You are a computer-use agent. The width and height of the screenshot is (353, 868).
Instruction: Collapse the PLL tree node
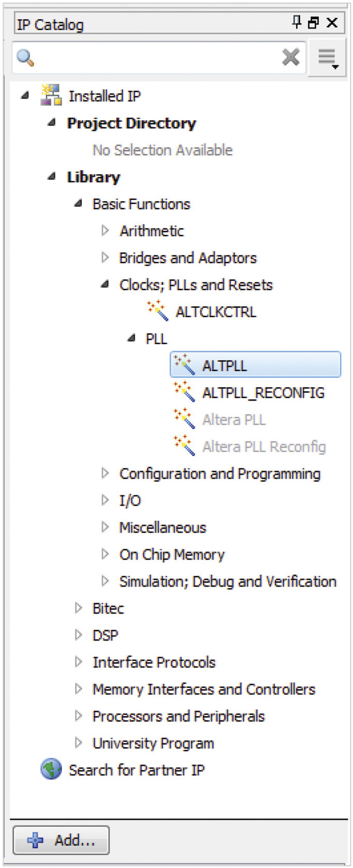[x=131, y=338]
